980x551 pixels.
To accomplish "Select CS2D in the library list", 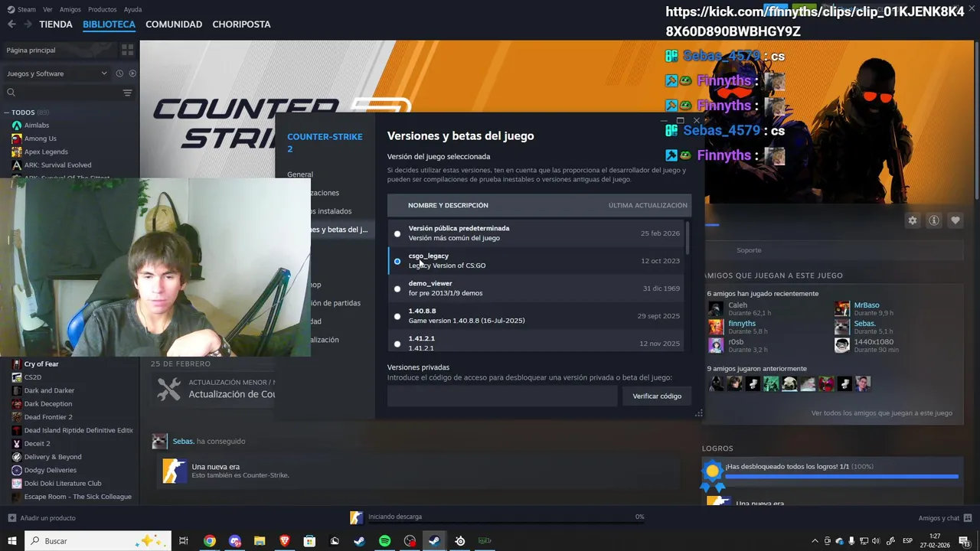I will click(33, 377).
